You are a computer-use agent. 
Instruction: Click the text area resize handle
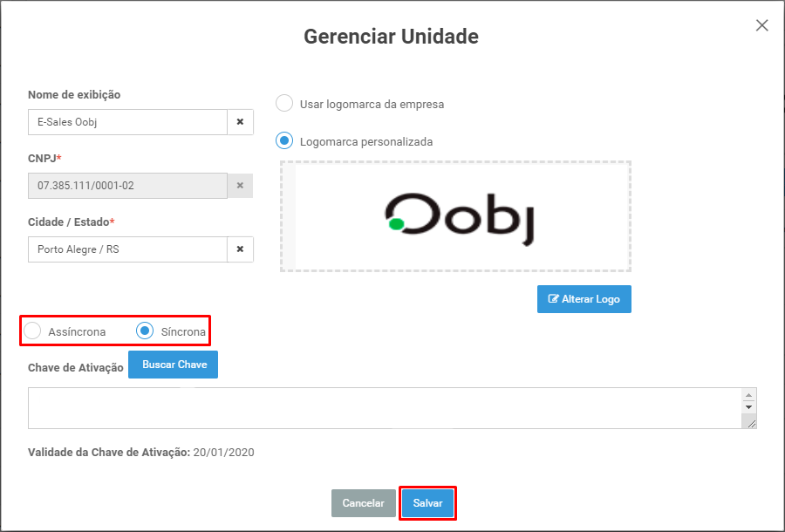click(x=752, y=423)
